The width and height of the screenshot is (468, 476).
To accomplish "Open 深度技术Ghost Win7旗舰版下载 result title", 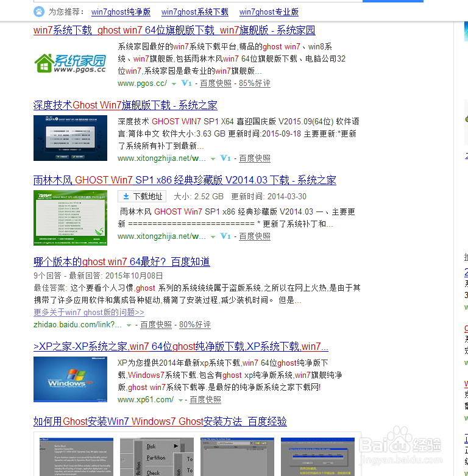I will pyautogui.click(x=126, y=105).
